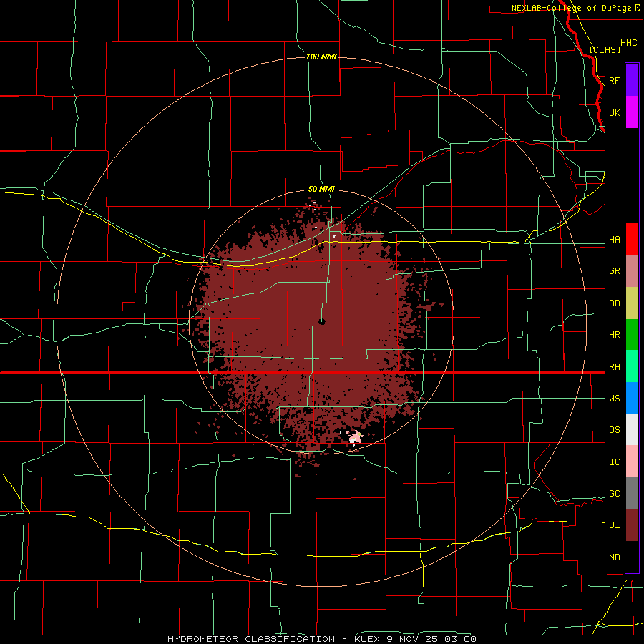Click the ND legend label
This screenshot has width=644, height=644.
(615, 557)
